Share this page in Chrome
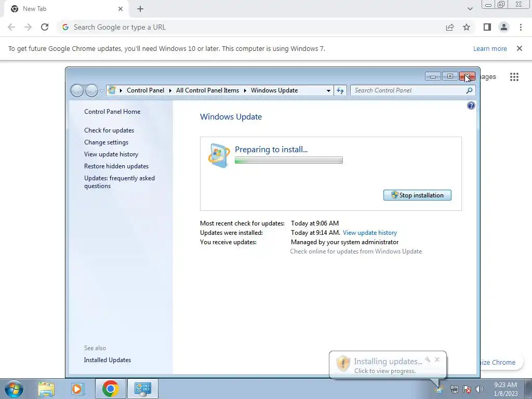The width and height of the screenshot is (532, 399). click(x=450, y=27)
